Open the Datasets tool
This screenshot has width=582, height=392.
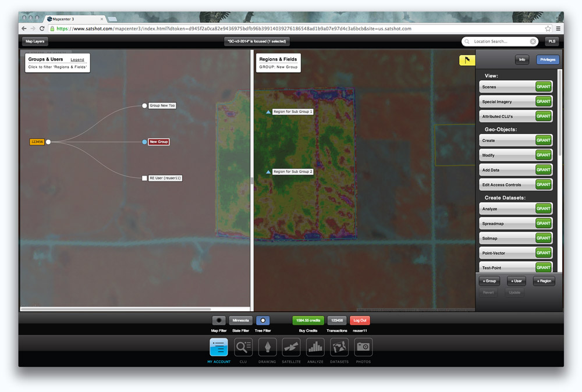(339, 347)
